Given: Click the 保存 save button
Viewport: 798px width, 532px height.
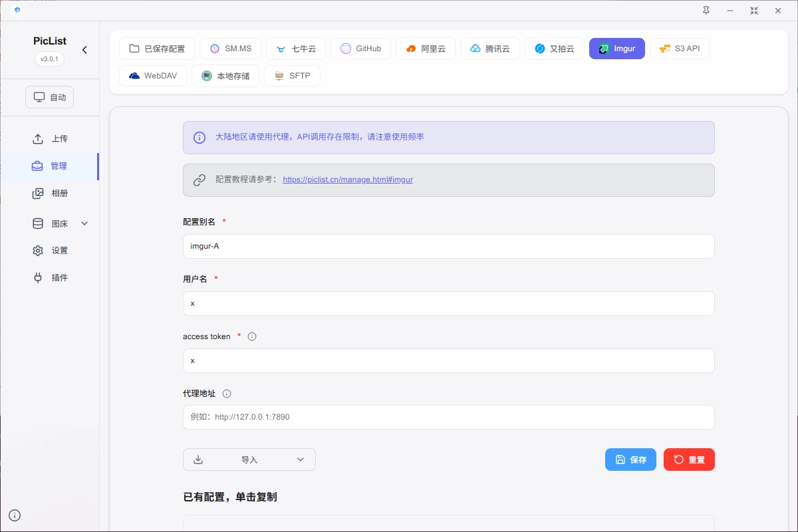Looking at the screenshot, I should pyautogui.click(x=630, y=460).
